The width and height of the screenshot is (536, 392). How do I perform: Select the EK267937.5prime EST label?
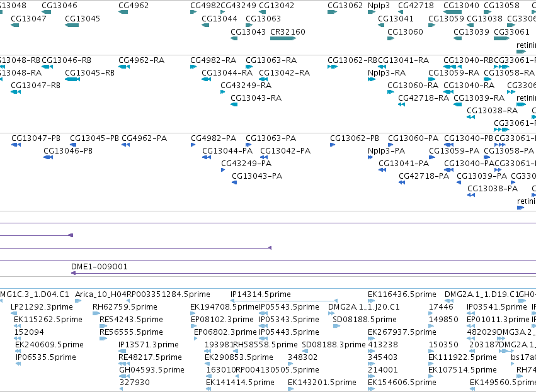pyautogui.click(x=402, y=332)
